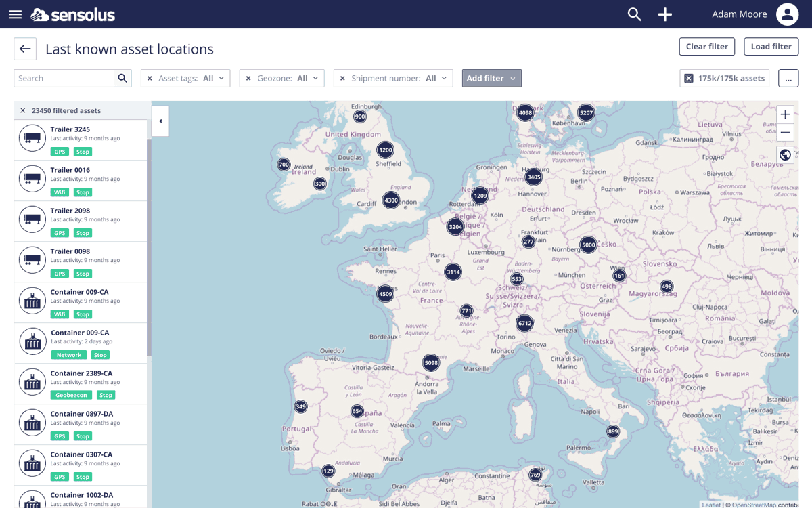
Task: Click the Sensolus logo
Action: click(x=73, y=14)
